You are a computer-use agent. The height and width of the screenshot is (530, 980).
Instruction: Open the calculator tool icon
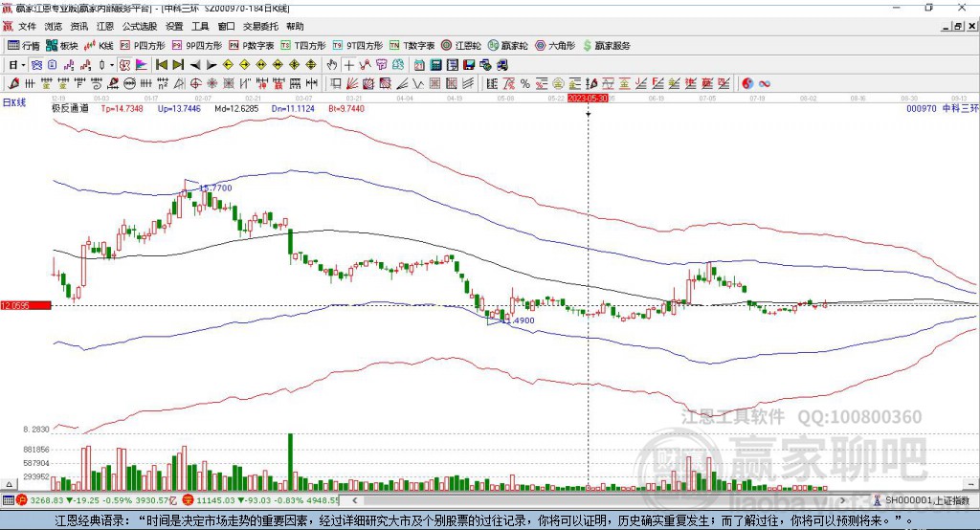pos(436,65)
